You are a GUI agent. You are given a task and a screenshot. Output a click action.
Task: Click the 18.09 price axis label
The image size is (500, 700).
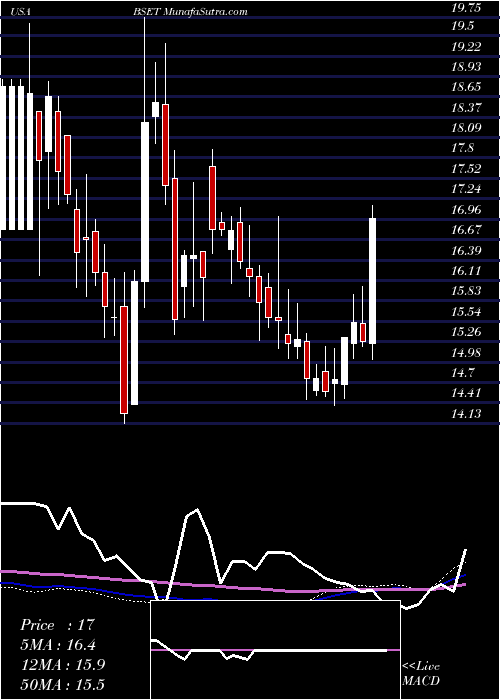tap(467, 128)
